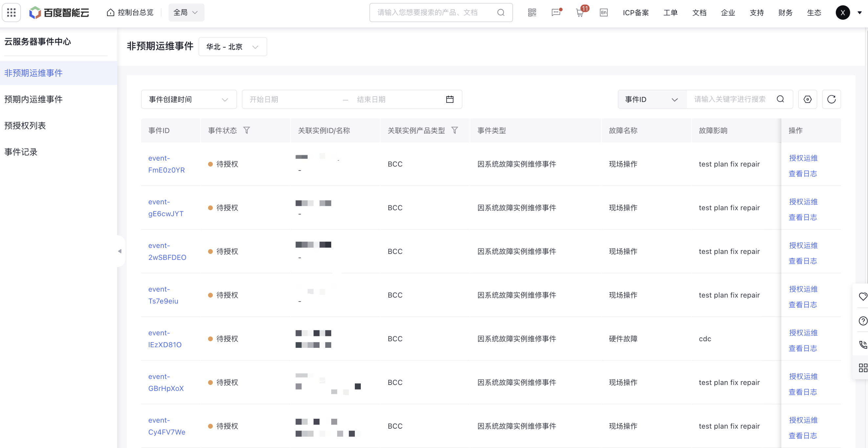
Task: Collapse the left sidebar arrow
Action: 120,251
